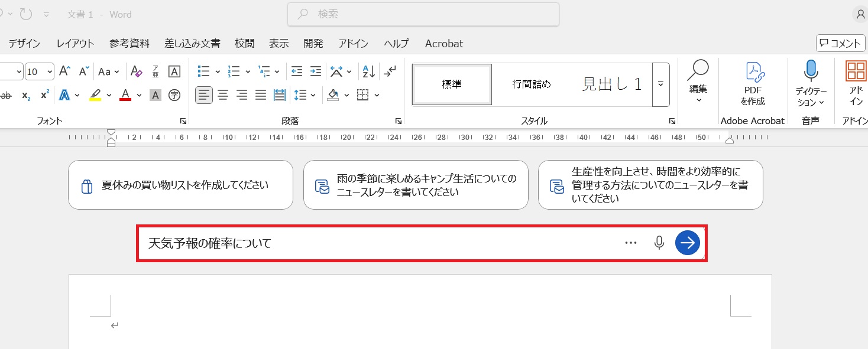This screenshot has height=349, width=868.
Task: Toggle superscript formatting
Action: click(45, 95)
